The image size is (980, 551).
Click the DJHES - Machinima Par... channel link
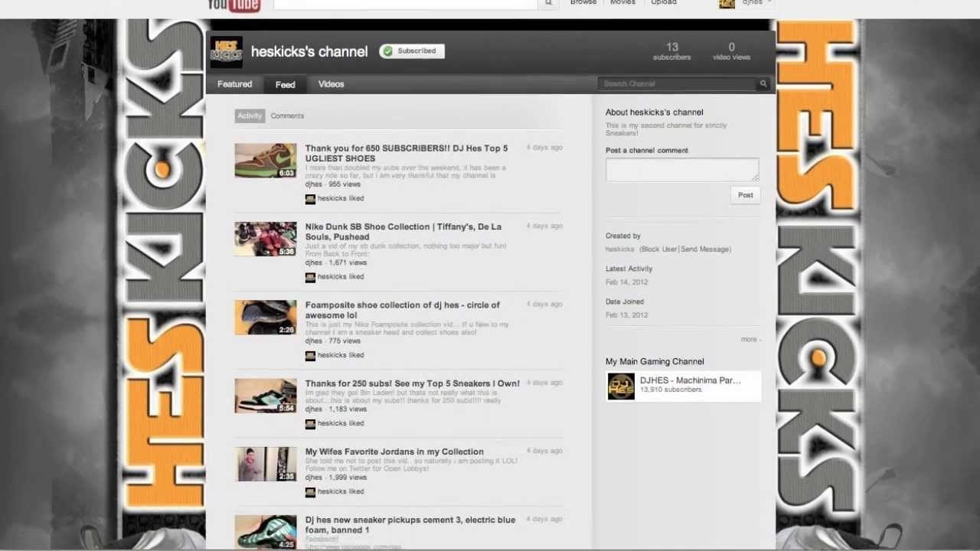pyautogui.click(x=690, y=380)
